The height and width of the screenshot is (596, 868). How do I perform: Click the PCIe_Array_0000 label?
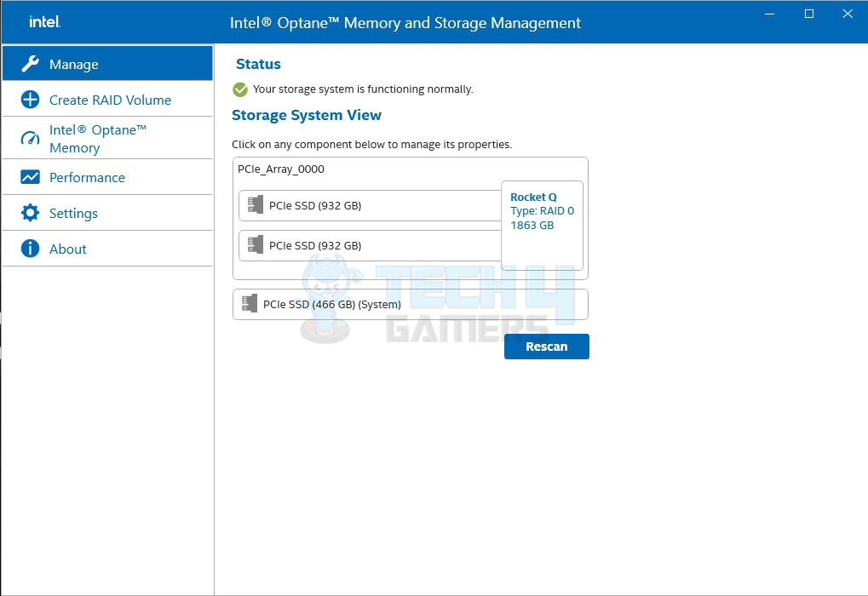coord(280,169)
